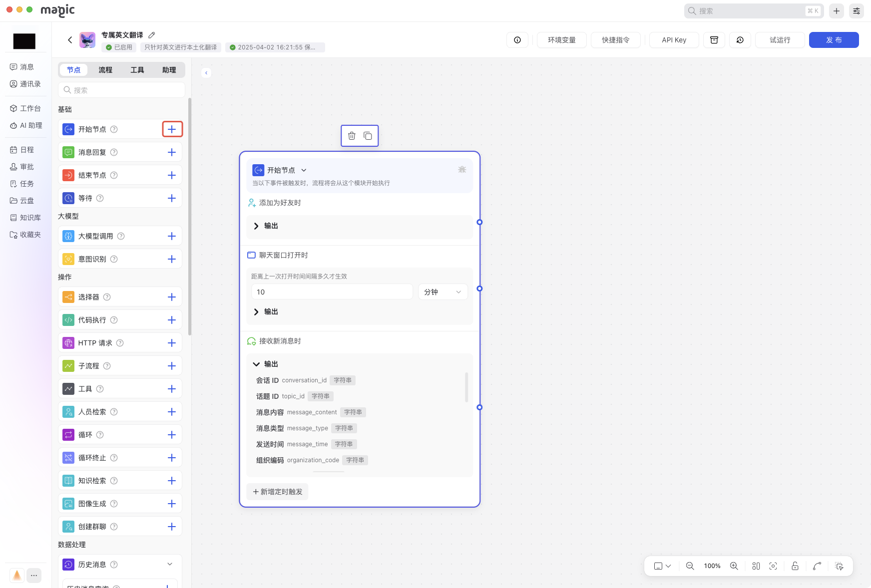Image resolution: width=871 pixels, height=588 pixels.
Task: Open the info icon button in header
Action: pyautogui.click(x=517, y=40)
